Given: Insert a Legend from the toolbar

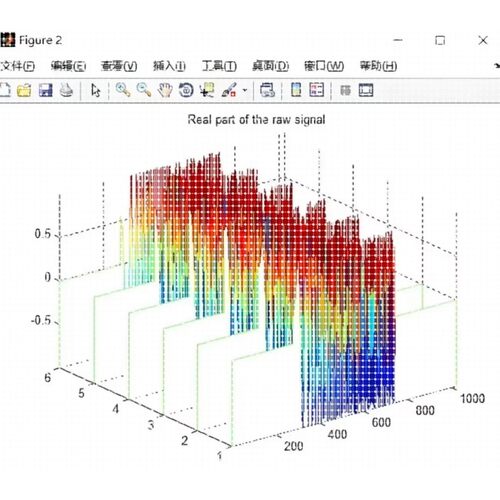Looking at the screenshot, I should [317, 90].
